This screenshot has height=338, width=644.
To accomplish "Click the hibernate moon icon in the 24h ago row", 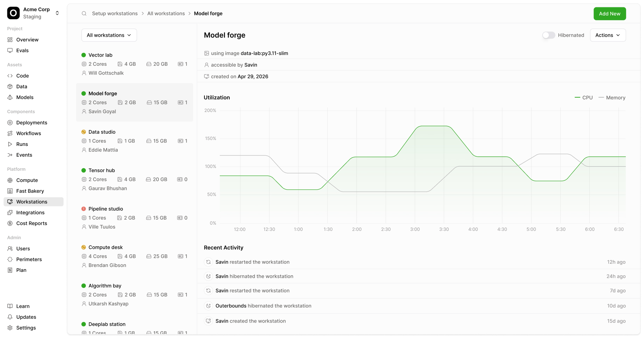I will click(x=208, y=276).
